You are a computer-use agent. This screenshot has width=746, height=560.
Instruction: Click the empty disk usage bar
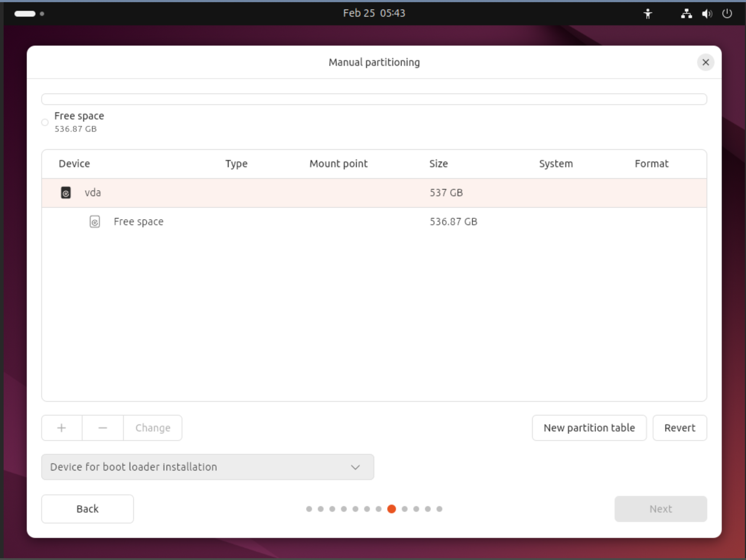click(x=374, y=99)
